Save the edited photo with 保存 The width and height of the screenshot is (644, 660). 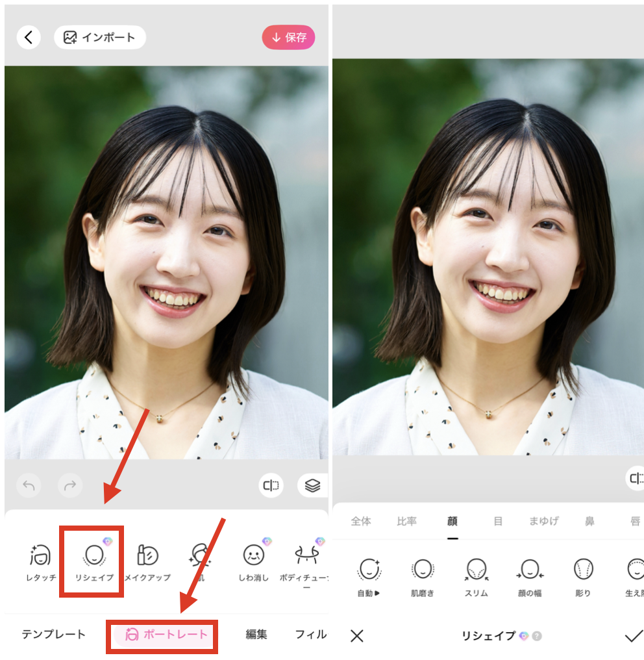288,37
